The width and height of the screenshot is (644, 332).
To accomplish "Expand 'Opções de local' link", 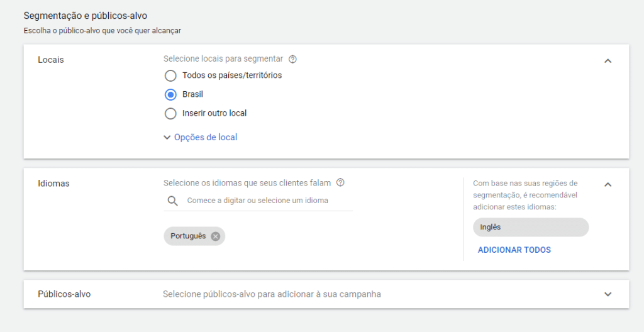I will [206, 137].
